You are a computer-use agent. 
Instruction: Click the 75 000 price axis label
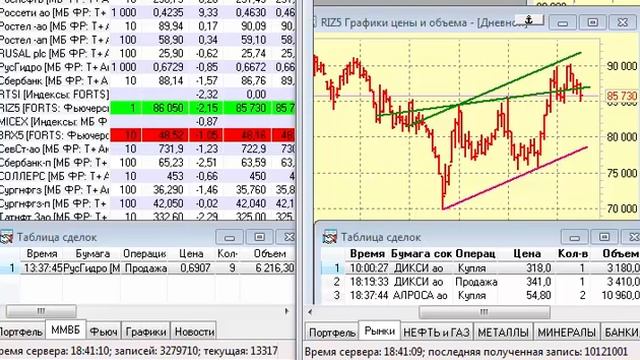point(621,173)
